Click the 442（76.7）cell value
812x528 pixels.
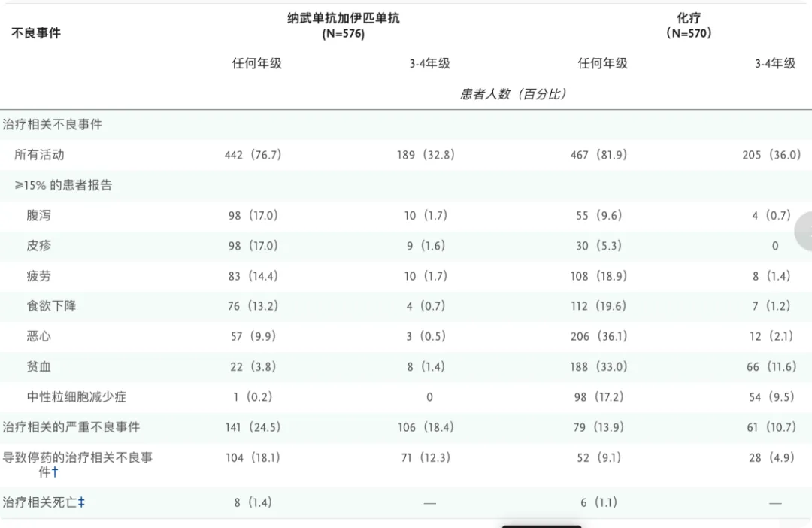pyautogui.click(x=253, y=155)
